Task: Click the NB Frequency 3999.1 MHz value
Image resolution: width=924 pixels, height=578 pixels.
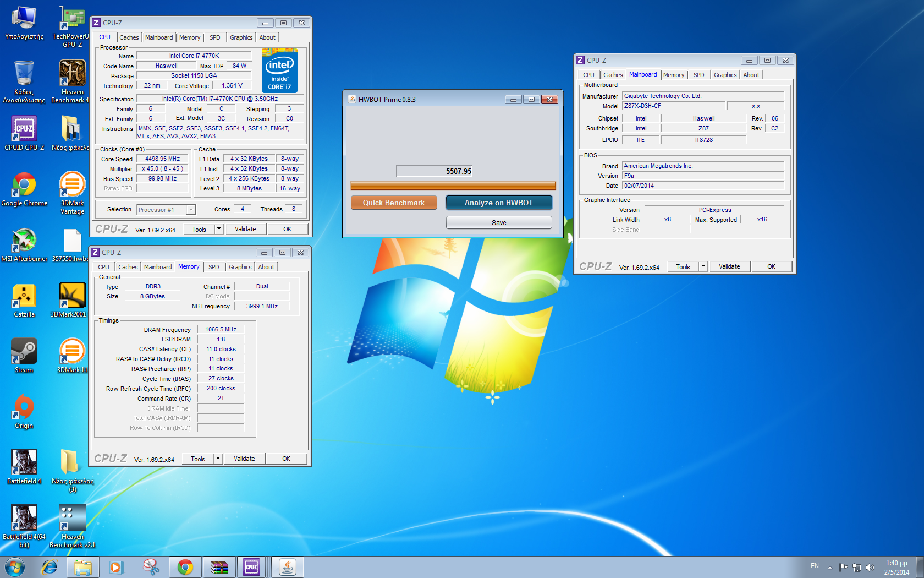Action: (x=262, y=306)
